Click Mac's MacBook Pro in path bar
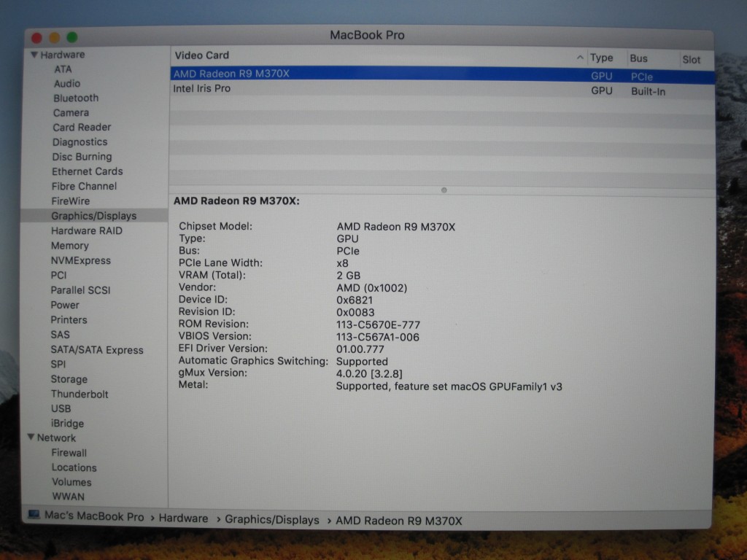 (x=94, y=516)
